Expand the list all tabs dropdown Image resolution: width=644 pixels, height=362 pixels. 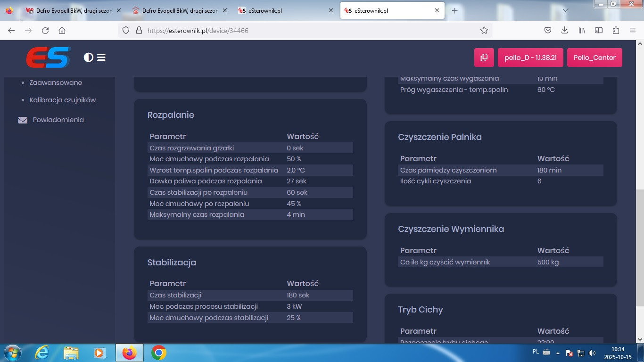point(566,10)
